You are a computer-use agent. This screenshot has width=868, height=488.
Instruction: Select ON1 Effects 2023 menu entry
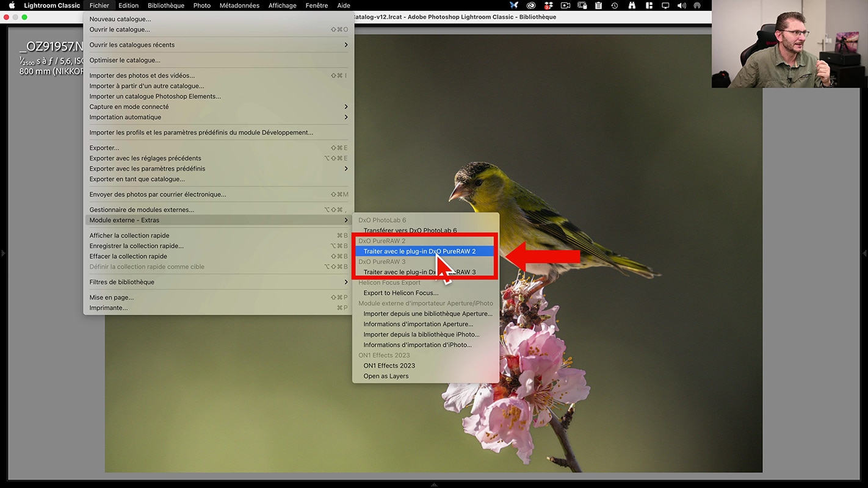[425, 365]
